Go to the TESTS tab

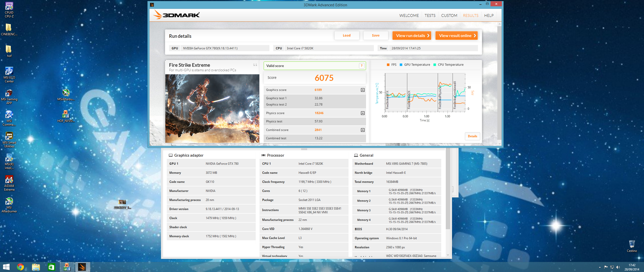(x=430, y=15)
